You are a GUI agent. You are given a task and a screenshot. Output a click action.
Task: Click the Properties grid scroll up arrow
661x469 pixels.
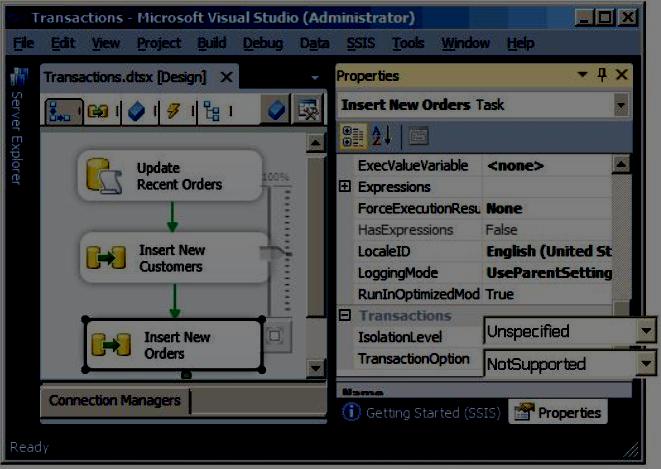(x=621, y=164)
